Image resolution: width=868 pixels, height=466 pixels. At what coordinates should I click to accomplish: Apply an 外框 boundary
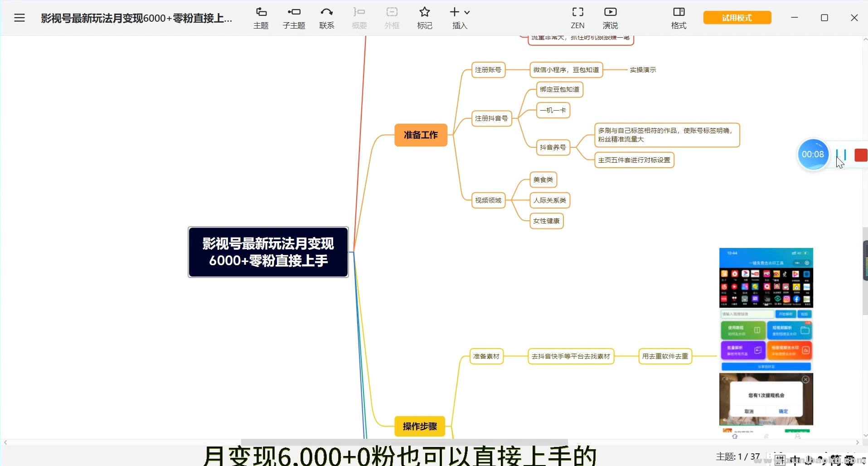[392, 18]
